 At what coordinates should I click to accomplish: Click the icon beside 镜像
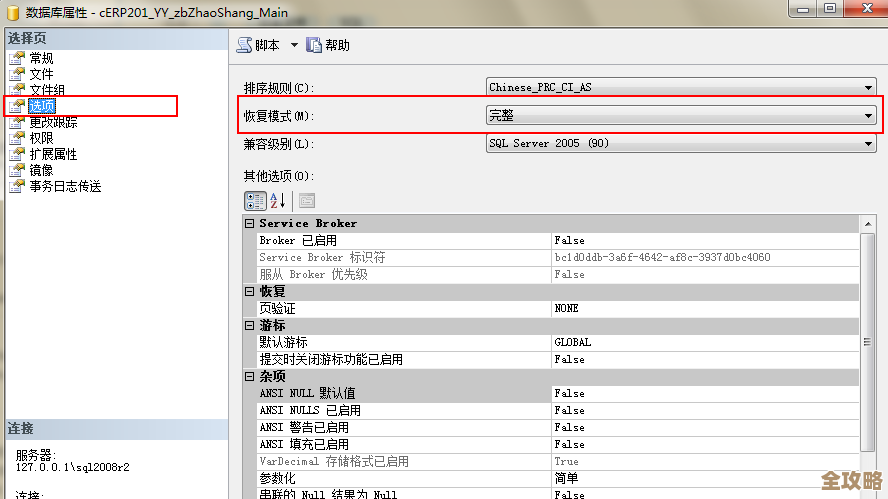[x=17, y=170]
